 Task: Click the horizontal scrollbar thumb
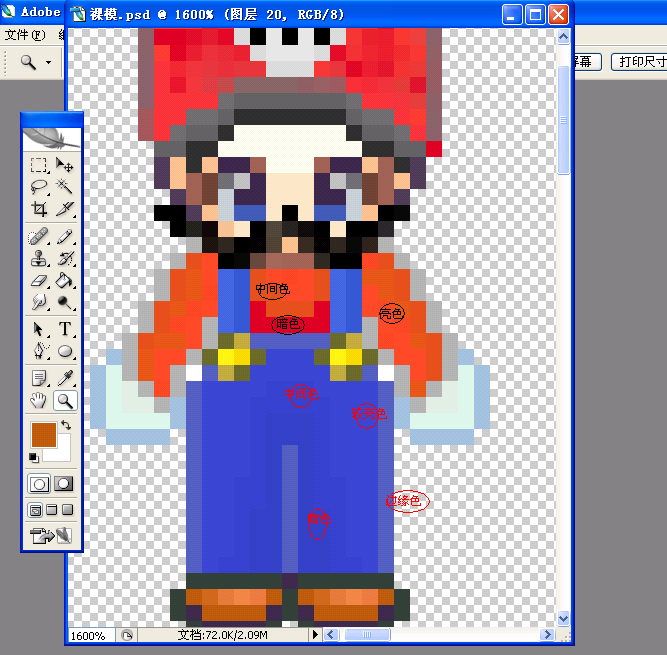click(x=367, y=635)
